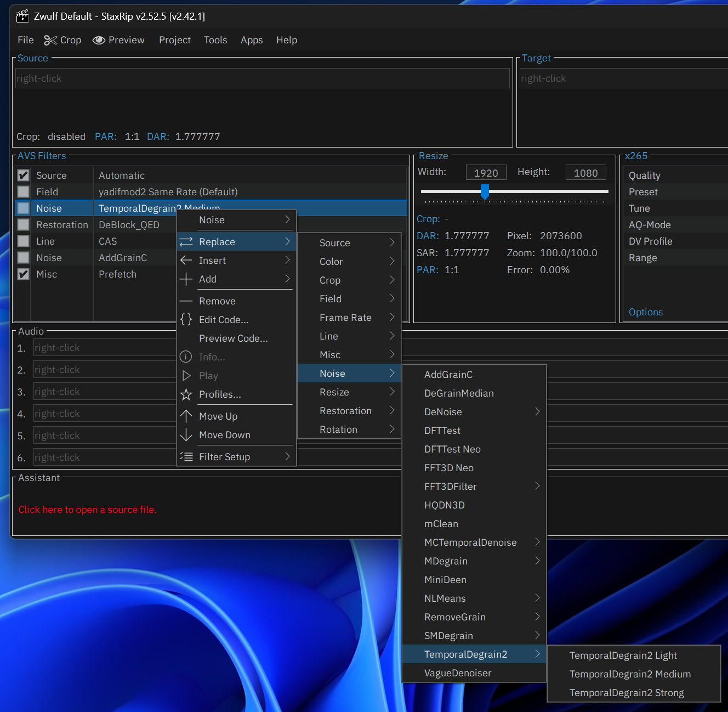Screen dimensions: 728x712
Task: Choose VagueDenoiser from Noise list
Action: click(474, 673)
